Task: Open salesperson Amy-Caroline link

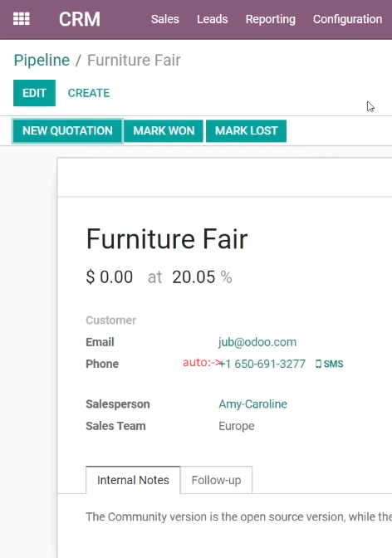Action: (252, 404)
